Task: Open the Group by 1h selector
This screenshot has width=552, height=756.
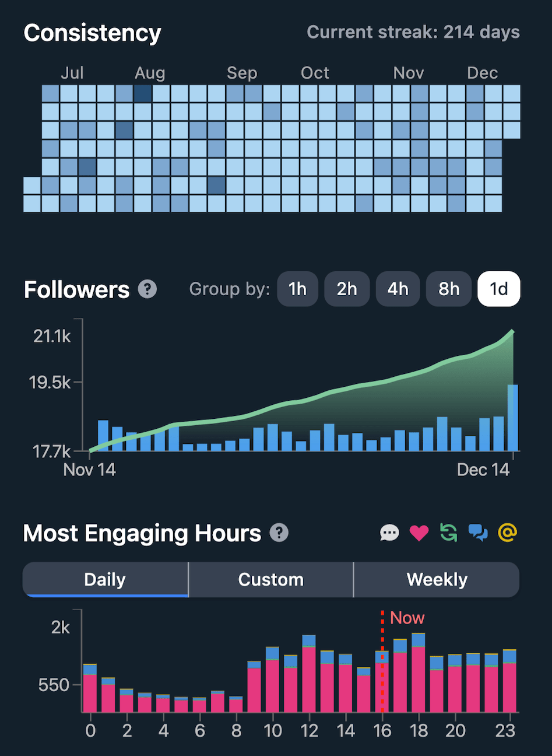Action: pyautogui.click(x=297, y=289)
